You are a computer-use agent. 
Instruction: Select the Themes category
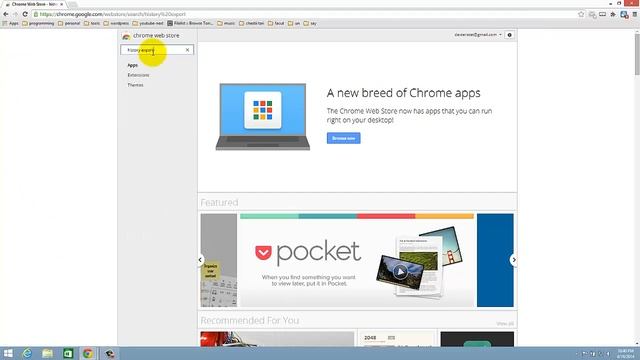pyautogui.click(x=135, y=85)
